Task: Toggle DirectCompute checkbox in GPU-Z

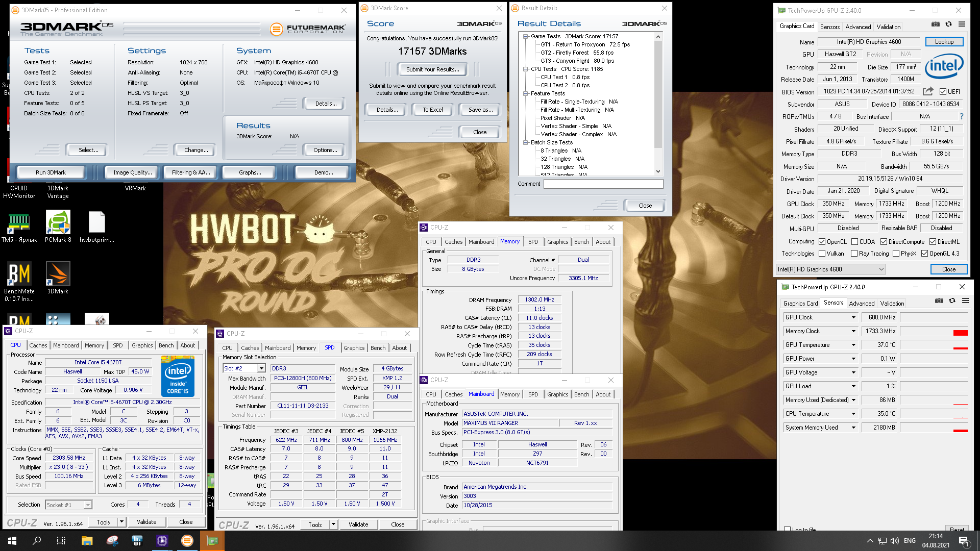Action: (x=884, y=242)
